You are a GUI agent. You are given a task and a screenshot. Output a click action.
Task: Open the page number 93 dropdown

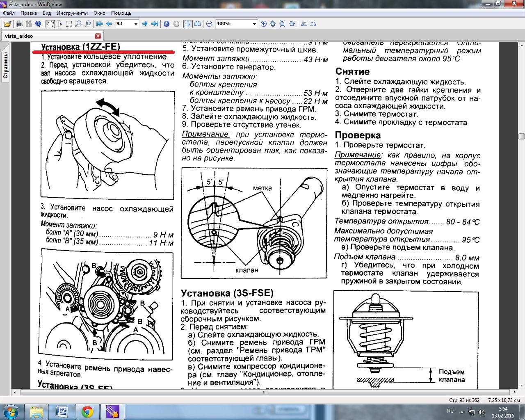pyautogui.click(x=136, y=24)
